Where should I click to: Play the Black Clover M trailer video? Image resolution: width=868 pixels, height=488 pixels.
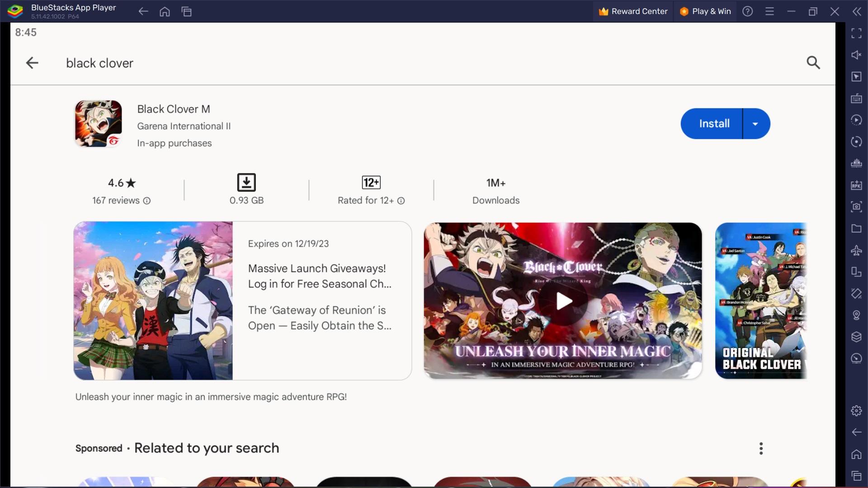pos(563,301)
